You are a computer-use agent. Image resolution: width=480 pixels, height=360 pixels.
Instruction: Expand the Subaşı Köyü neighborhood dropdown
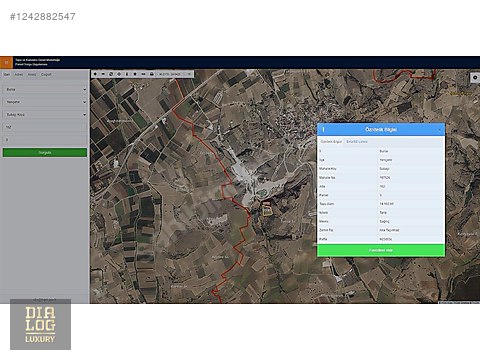click(45, 115)
